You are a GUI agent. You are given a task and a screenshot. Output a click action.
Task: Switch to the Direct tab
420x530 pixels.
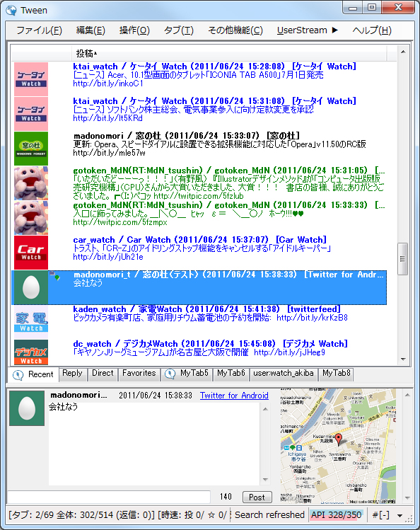[x=103, y=373]
